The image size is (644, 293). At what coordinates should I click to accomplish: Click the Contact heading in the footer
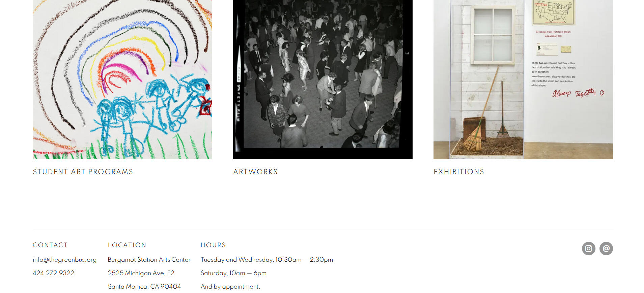click(50, 245)
